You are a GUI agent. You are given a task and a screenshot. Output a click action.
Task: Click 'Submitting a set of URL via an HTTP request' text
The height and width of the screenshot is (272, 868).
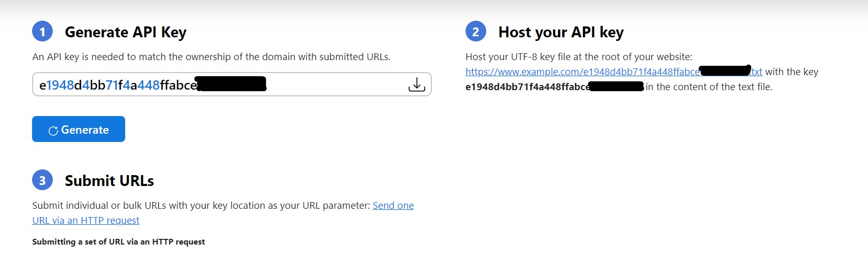coord(118,242)
